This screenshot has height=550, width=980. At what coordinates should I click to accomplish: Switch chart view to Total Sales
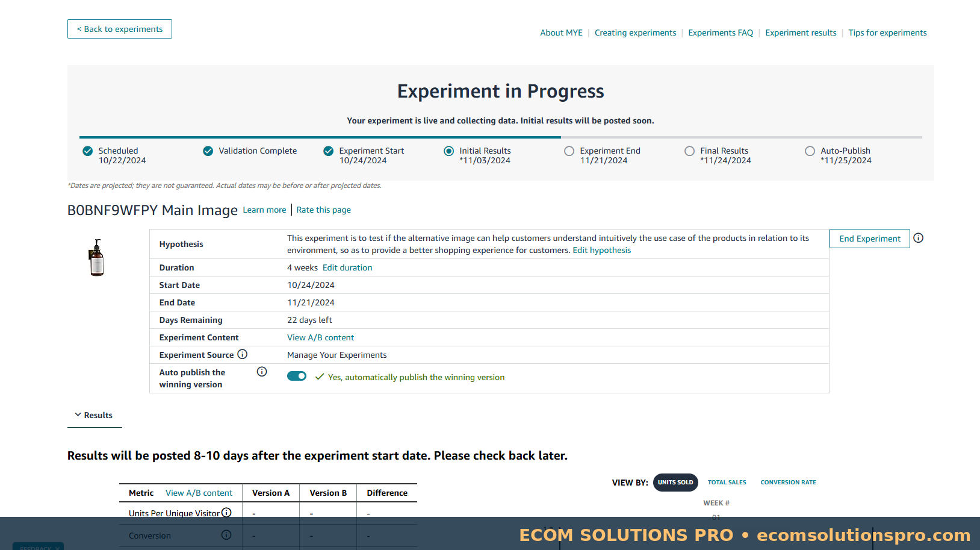coord(727,483)
